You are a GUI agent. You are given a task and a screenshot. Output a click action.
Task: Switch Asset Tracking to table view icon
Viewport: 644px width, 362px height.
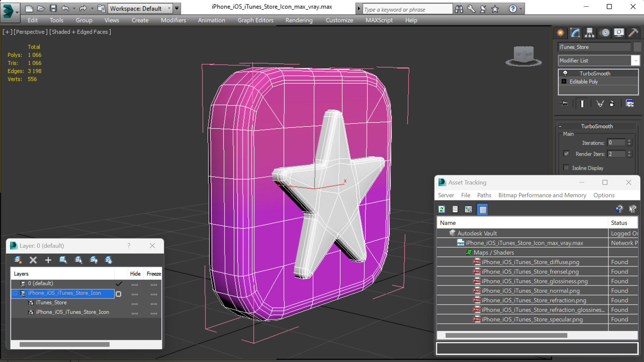pos(482,209)
